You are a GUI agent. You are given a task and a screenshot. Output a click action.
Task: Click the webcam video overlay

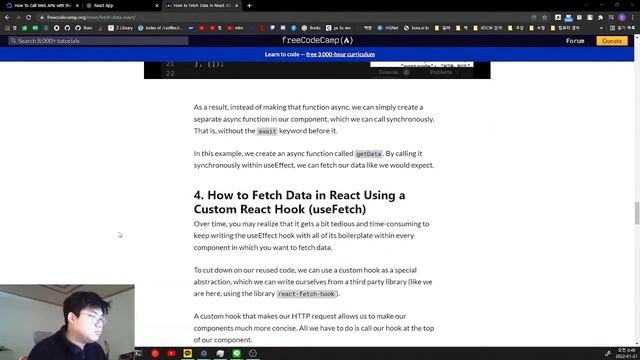click(67, 322)
